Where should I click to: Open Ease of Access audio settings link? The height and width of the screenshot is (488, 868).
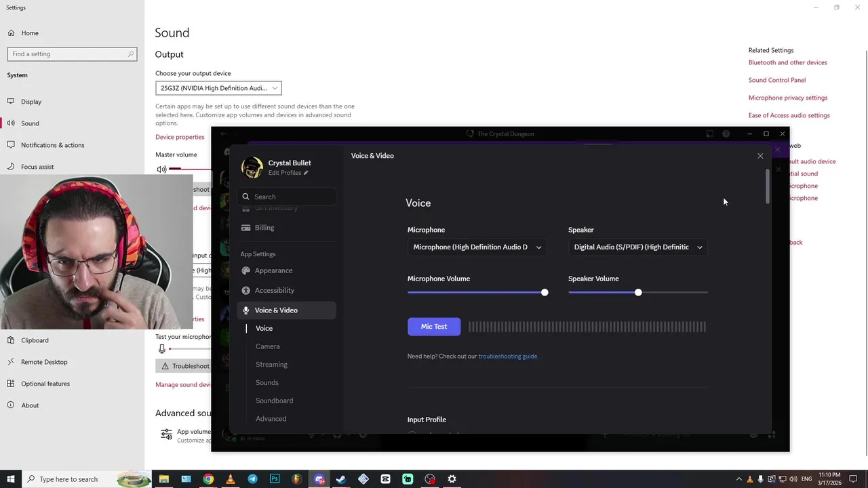[x=789, y=115]
